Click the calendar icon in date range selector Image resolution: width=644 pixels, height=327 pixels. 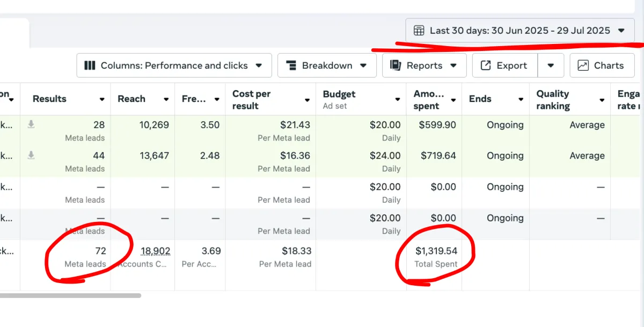[x=419, y=31]
